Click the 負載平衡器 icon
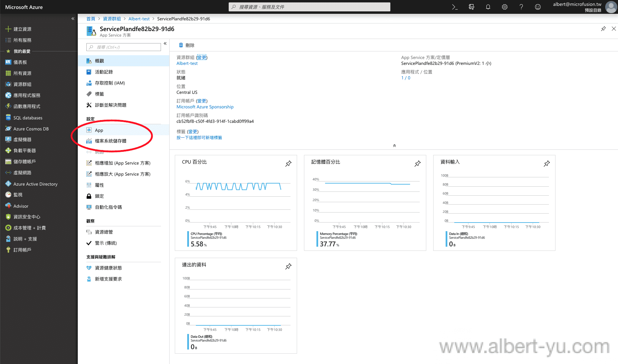Viewport: 618px width, 364px height. tap(8, 150)
